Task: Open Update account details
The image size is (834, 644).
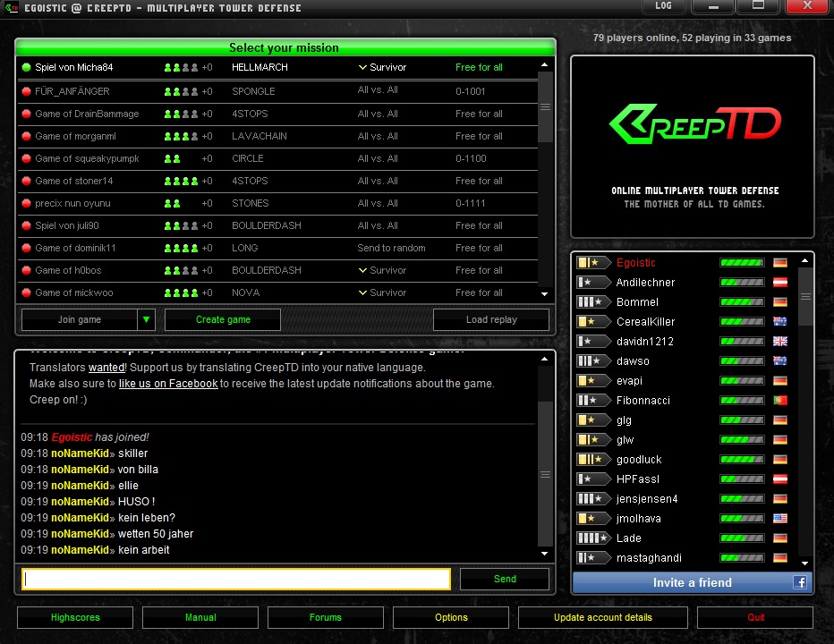Action: click(x=602, y=617)
